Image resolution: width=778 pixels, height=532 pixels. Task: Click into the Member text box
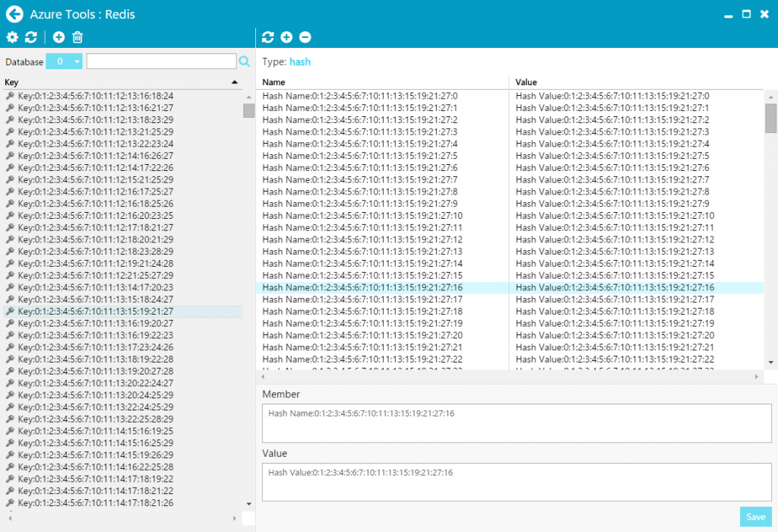[x=517, y=423]
